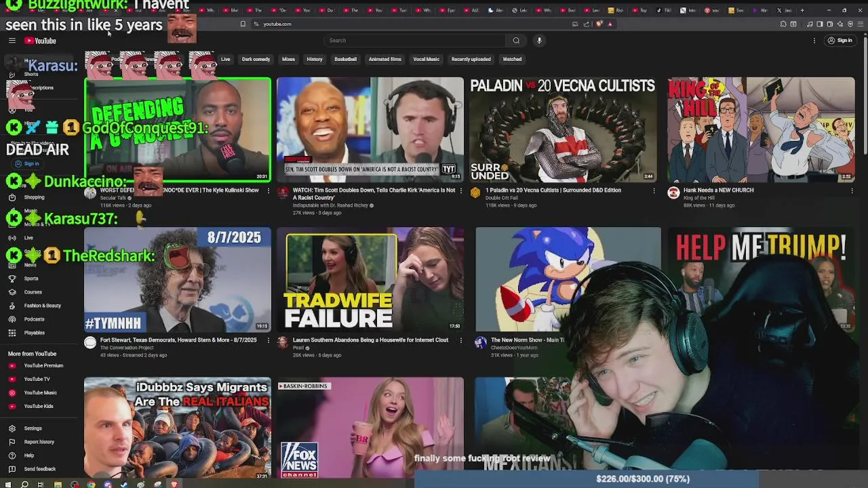Open Playables in the sidebar

point(34,333)
